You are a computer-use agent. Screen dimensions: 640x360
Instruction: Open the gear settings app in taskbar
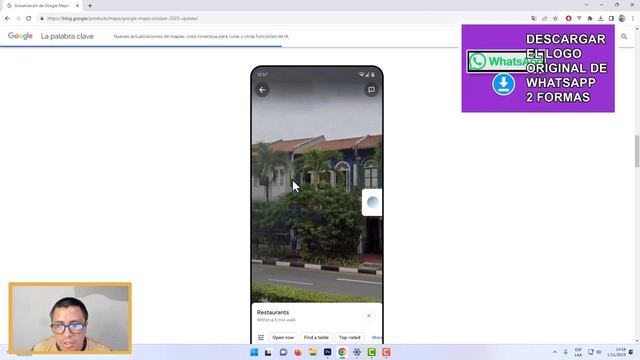point(357,352)
